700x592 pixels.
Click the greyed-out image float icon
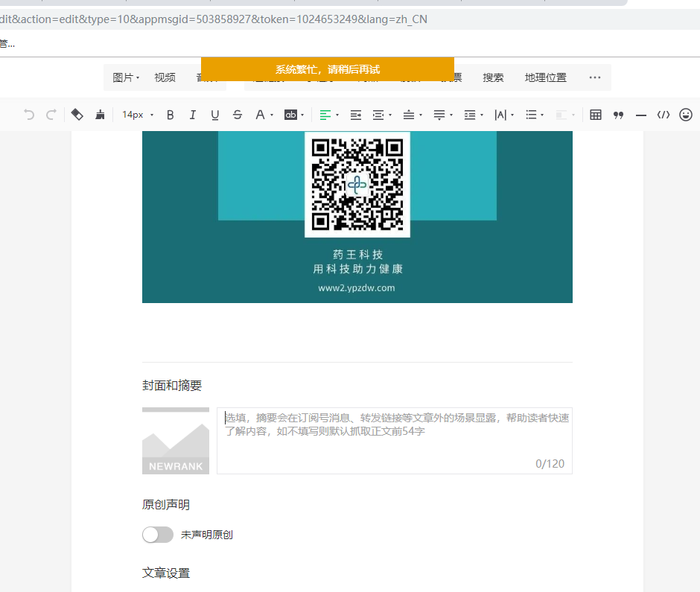click(x=561, y=115)
